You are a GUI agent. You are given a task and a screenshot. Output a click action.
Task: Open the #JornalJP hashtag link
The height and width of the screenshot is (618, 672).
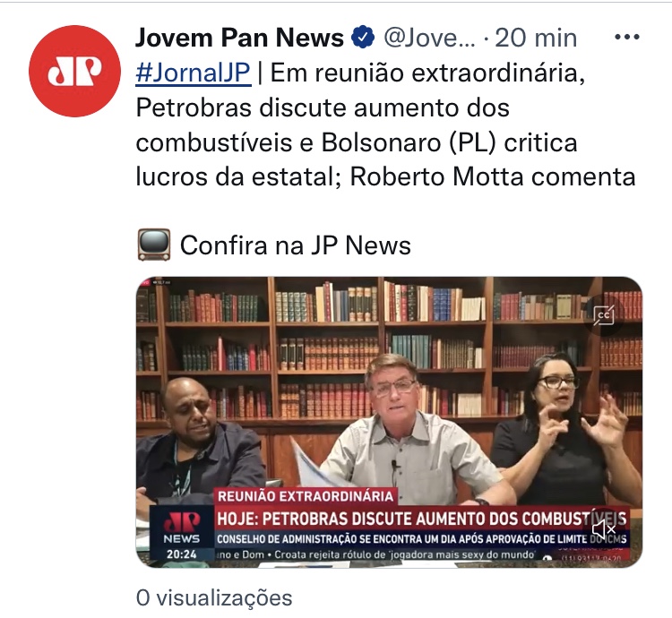pyautogui.click(x=193, y=73)
